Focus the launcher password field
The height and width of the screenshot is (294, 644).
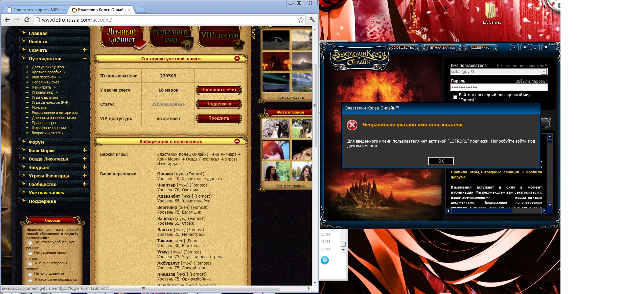click(x=499, y=87)
